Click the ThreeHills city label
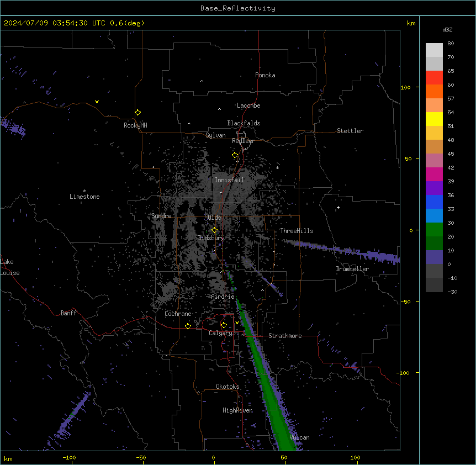Viewport: 476px width, 465px height. coord(297,231)
